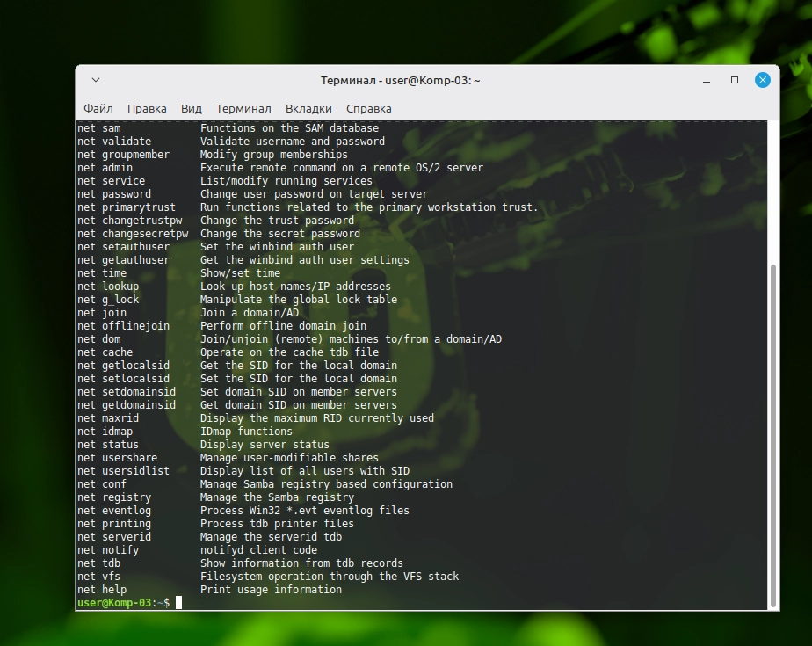Click the terminal vertical scrollbar handle

pyautogui.click(x=773, y=435)
